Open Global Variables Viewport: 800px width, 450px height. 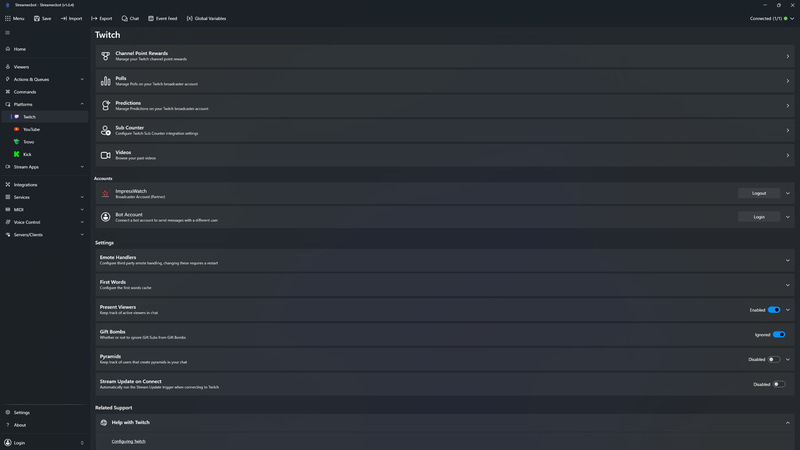click(206, 18)
